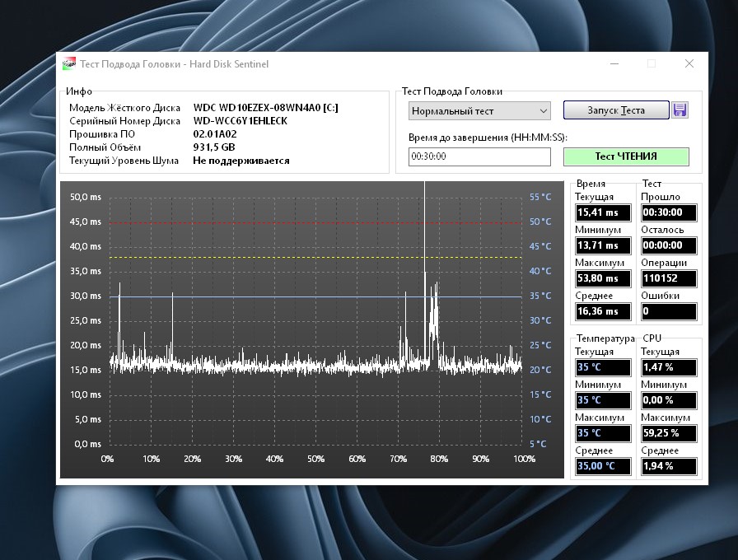Image resolution: width=738 pixels, height=560 pixels.
Task: Click the Максимум 53,80 ms value box
Action: click(603, 279)
